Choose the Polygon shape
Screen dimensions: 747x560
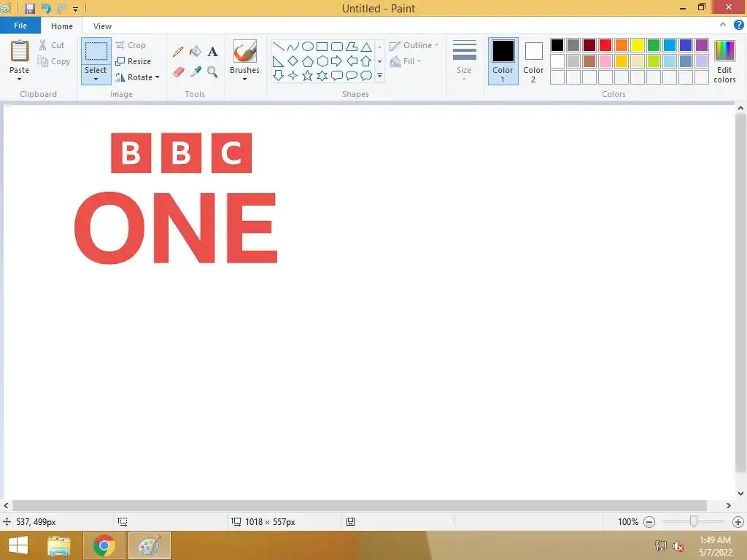coord(352,46)
